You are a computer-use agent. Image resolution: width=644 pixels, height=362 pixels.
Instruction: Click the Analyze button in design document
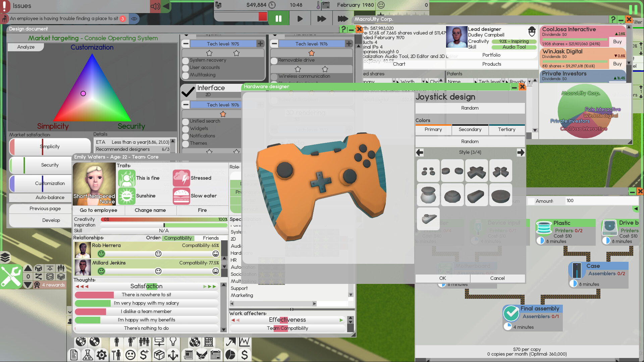(x=24, y=46)
